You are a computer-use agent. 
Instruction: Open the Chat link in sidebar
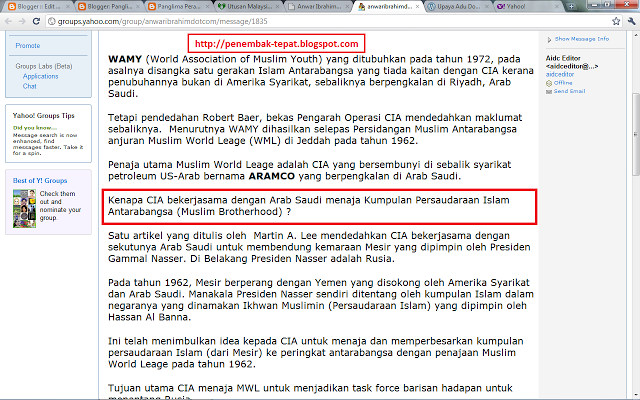coord(31,86)
